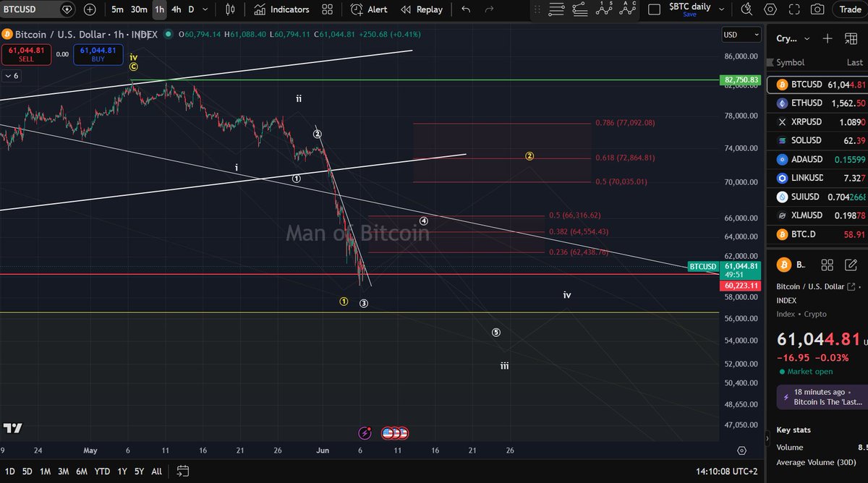Expand the timeframe interval dropdown arrow

[206, 9]
